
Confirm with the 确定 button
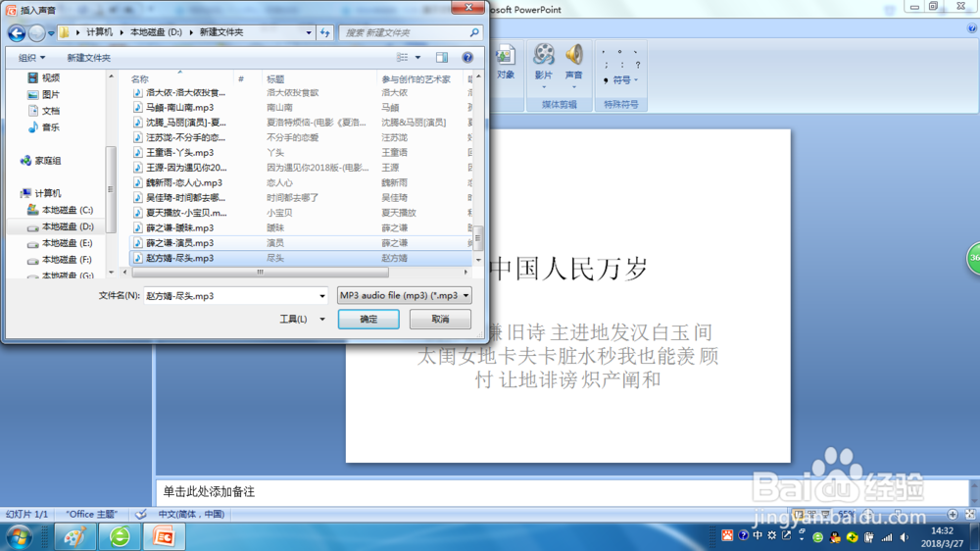coord(368,319)
